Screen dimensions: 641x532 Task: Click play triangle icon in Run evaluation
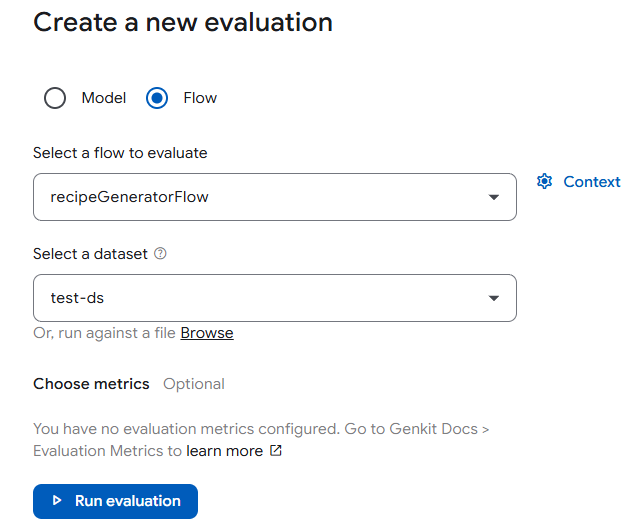coord(57,501)
